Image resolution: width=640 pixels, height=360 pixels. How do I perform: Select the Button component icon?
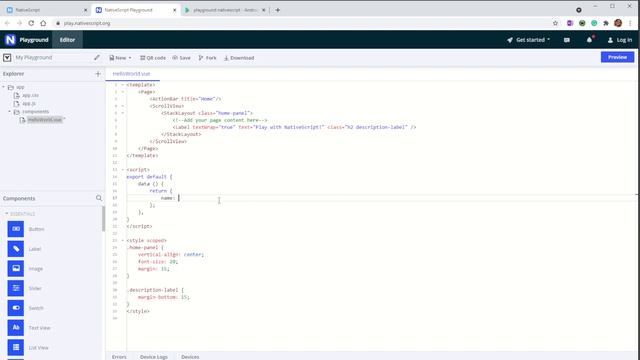(x=16, y=229)
